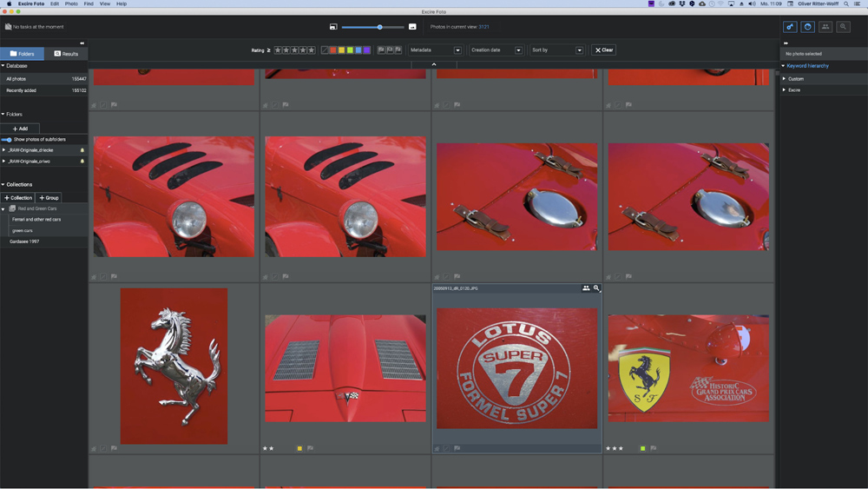
Task: Toggle Show photos of subfolders switch
Action: click(7, 139)
